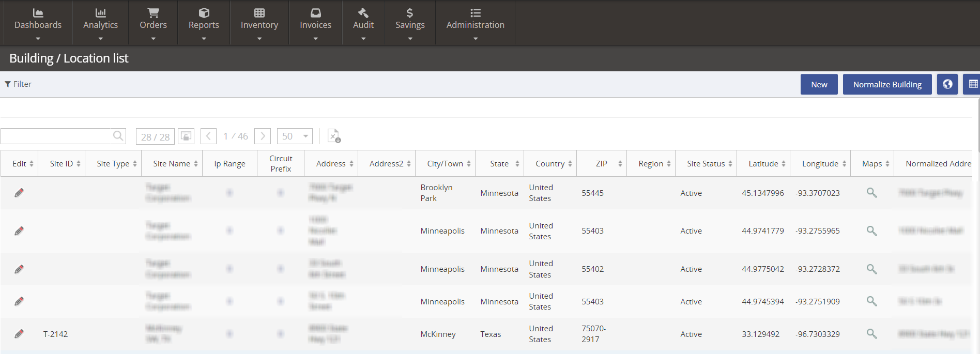Image resolution: width=980 pixels, height=354 pixels.
Task: Click the globe map view icon
Action: click(947, 84)
